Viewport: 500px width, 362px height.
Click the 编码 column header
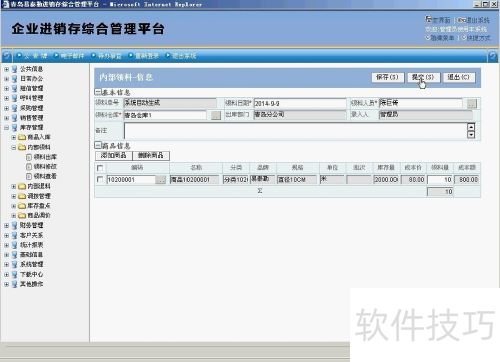point(137,168)
